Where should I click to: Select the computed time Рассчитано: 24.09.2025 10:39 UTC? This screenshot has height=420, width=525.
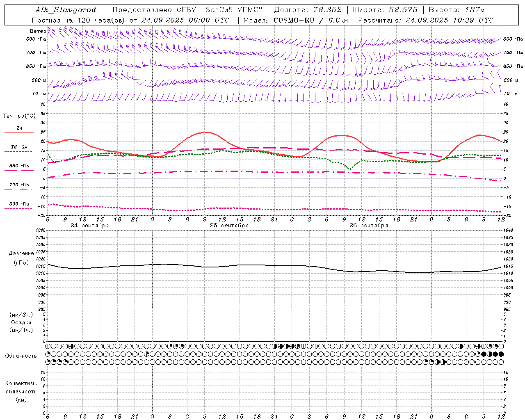point(426,20)
